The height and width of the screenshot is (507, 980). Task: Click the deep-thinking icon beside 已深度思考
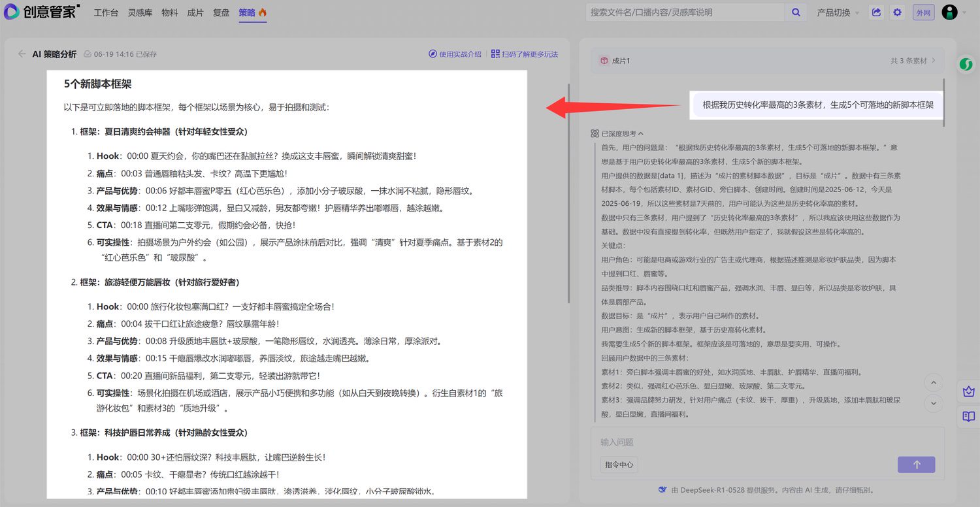[595, 133]
